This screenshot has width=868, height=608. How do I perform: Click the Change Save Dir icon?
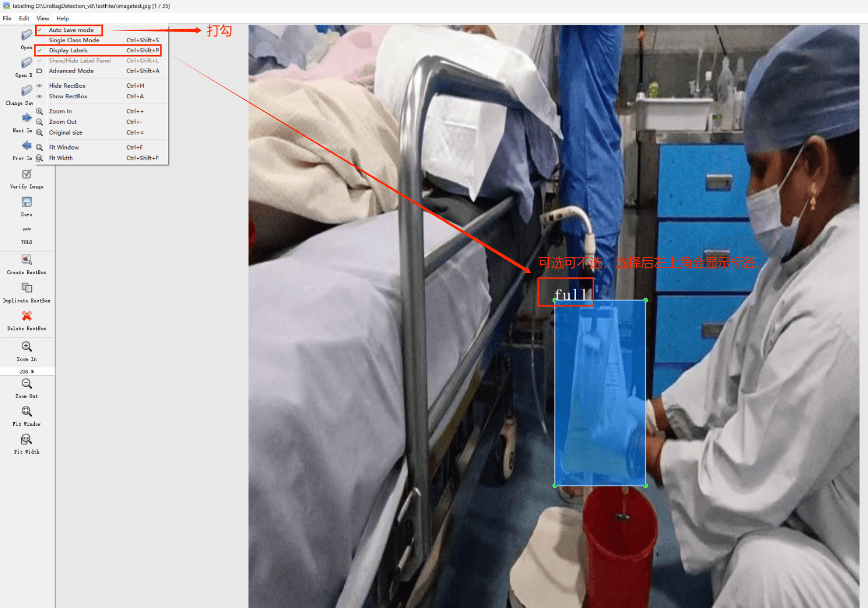tap(26, 90)
